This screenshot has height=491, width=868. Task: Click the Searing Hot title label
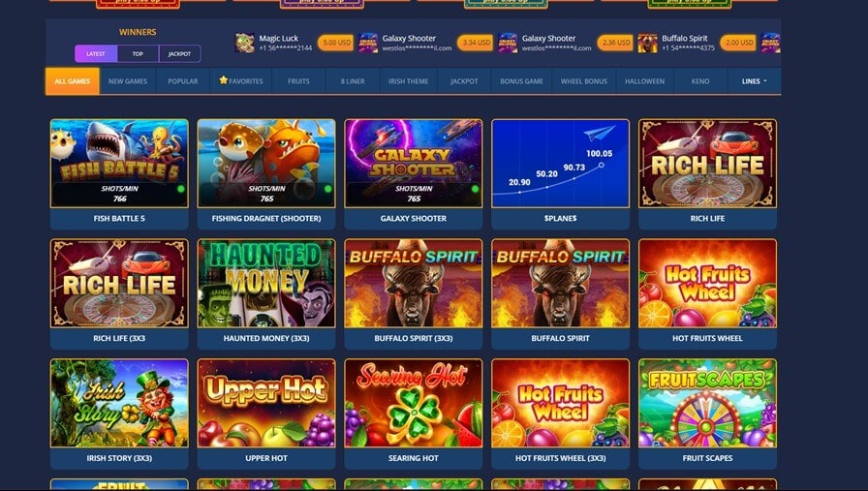tap(414, 458)
